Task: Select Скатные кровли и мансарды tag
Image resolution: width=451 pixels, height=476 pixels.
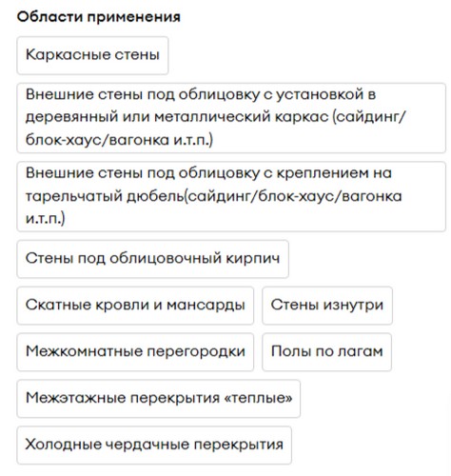Action: 135,306
